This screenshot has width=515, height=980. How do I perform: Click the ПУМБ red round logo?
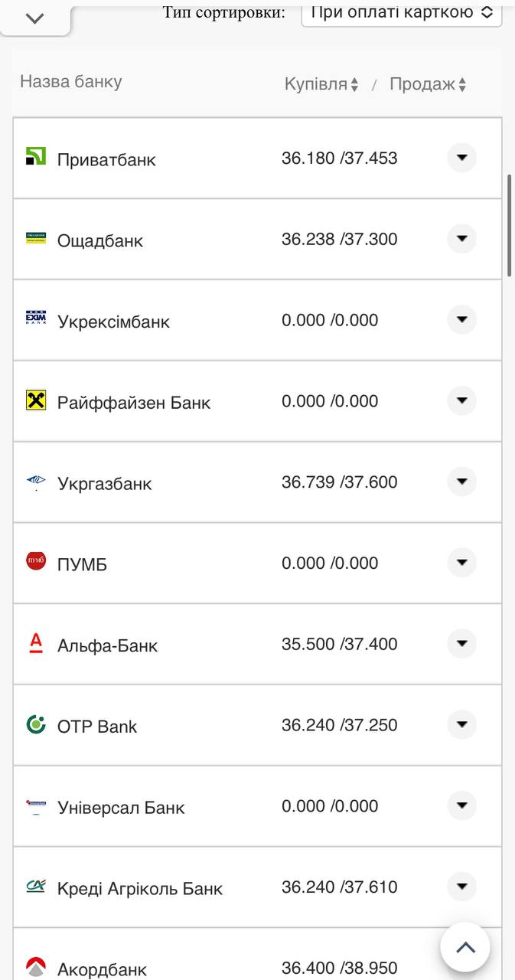click(36, 562)
